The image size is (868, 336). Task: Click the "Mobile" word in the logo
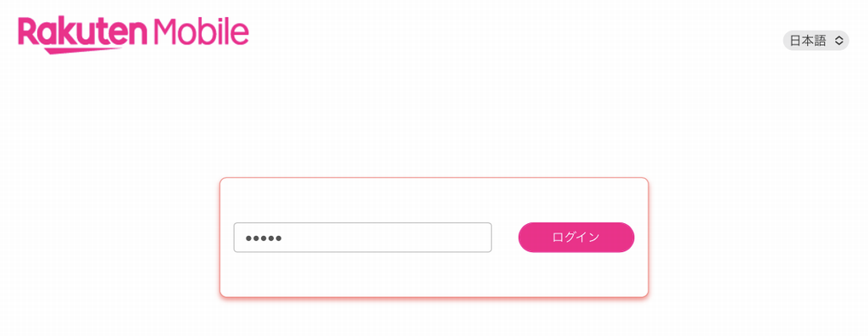(x=202, y=32)
